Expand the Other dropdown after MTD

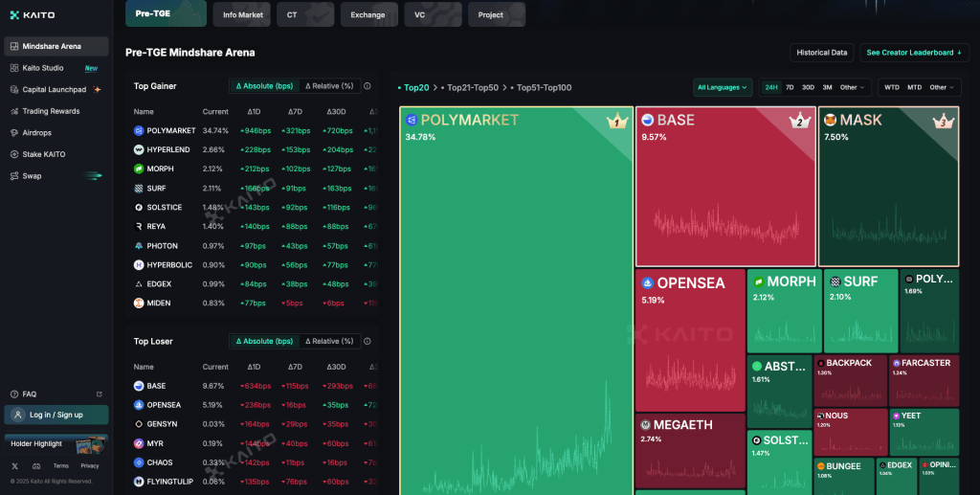click(x=943, y=87)
